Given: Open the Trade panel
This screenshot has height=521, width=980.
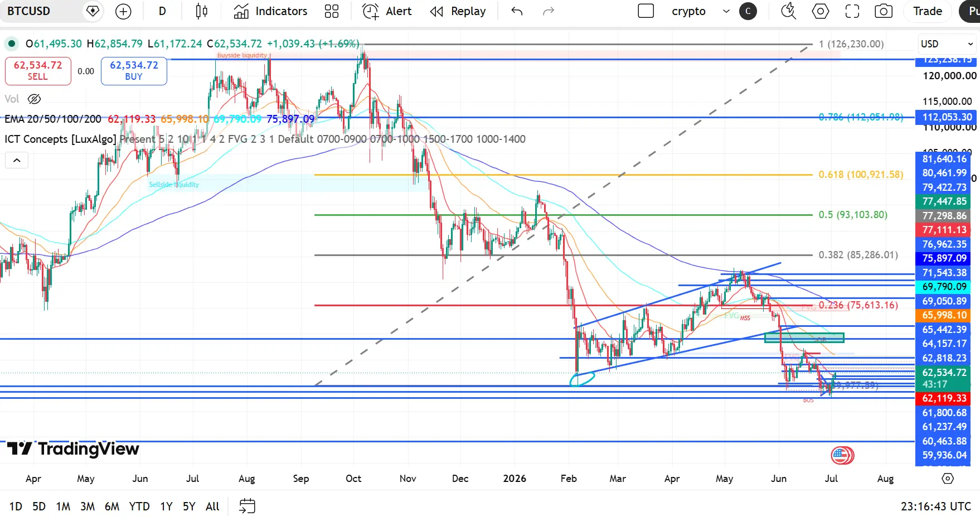Looking at the screenshot, I should click(x=928, y=11).
